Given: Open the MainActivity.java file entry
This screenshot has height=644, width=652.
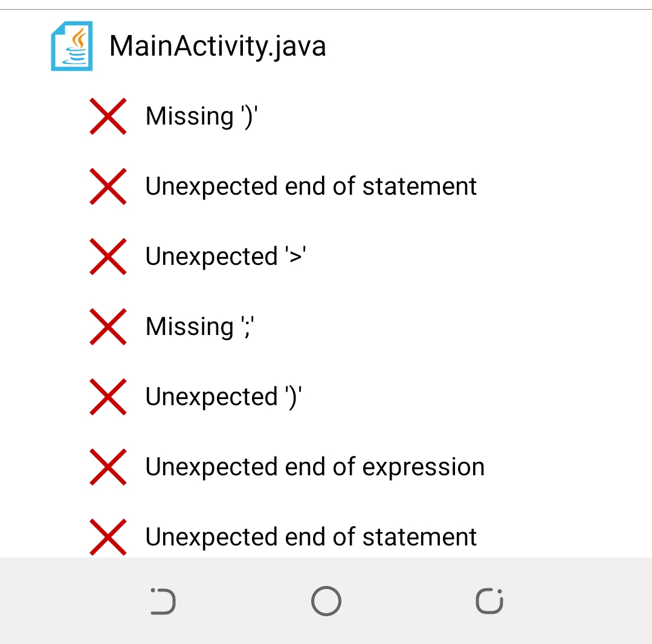Looking at the screenshot, I should tap(326, 46).
